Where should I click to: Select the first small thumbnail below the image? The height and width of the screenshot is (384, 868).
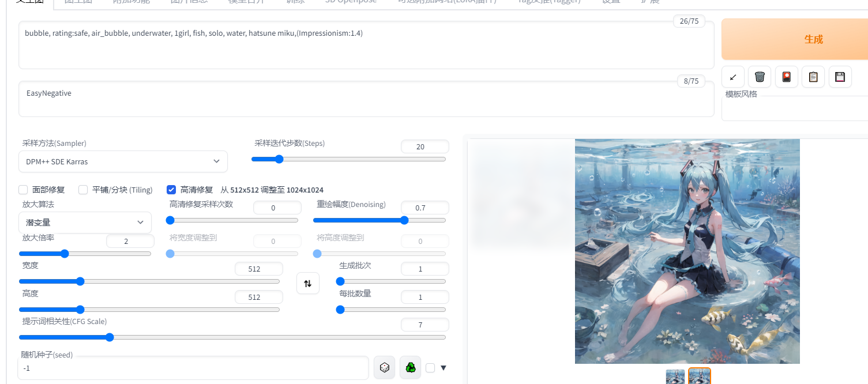(675, 377)
